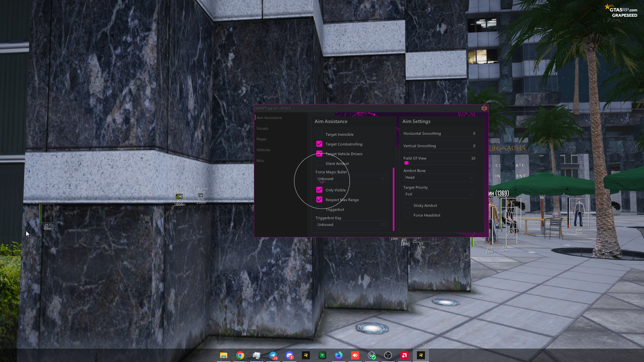Click the Force Magic Bullet Unbound keybind

pos(351,179)
